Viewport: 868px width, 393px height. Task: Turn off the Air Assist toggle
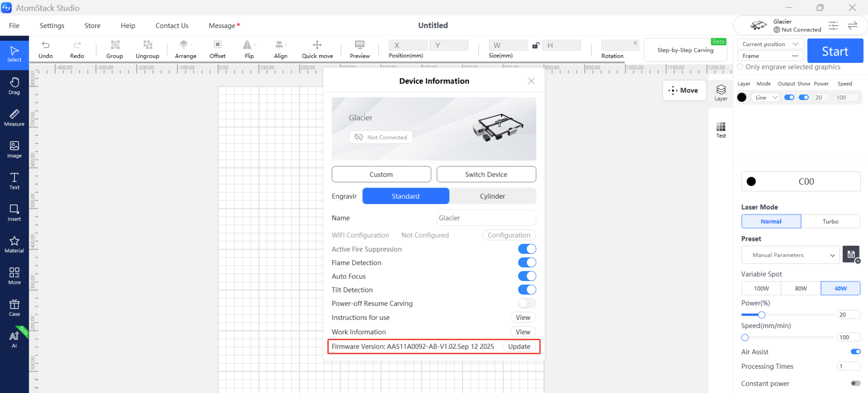[855, 352]
